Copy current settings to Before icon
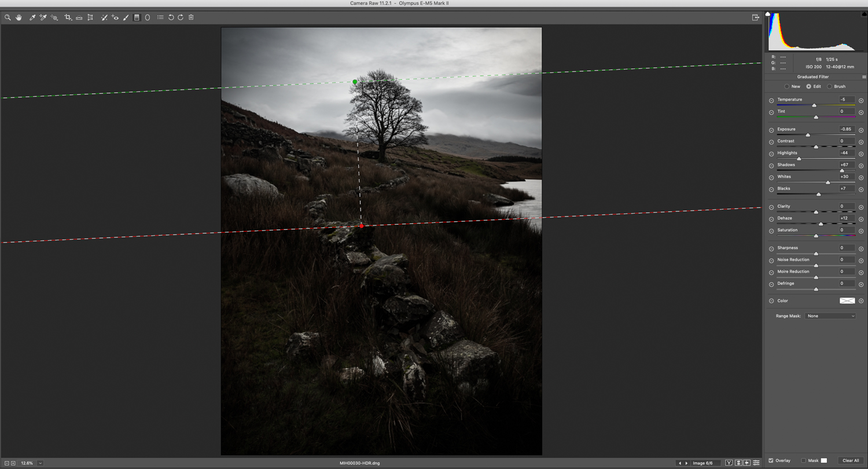The height and width of the screenshot is (469, 868). pyautogui.click(x=747, y=463)
